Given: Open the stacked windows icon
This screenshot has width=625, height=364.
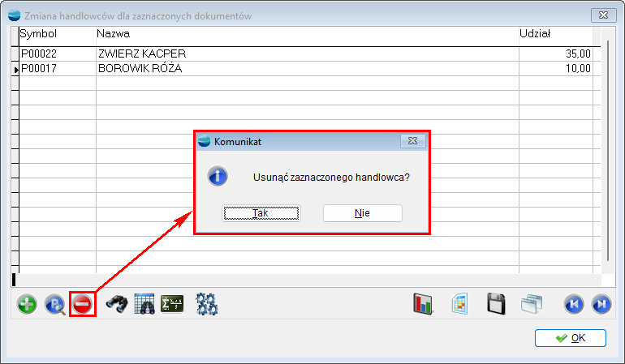Looking at the screenshot, I should (x=532, y=305).
